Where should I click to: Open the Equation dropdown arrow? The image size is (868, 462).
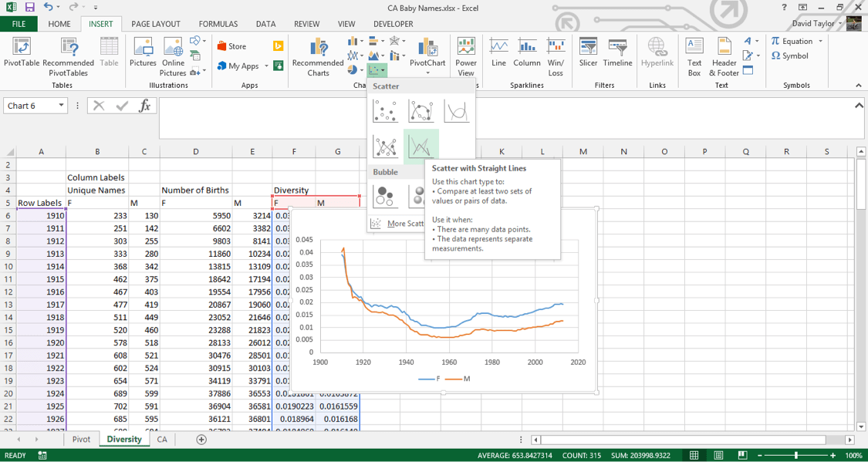[x=820, y=42]
